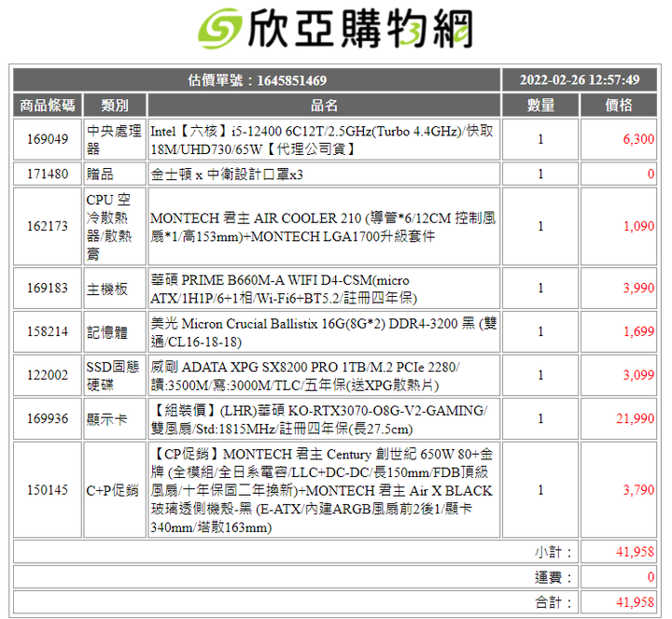The height and width of the screenshot is (619, 672).
Task: Click the 欣亞購物網 site title text
Action: pos(360,29)
